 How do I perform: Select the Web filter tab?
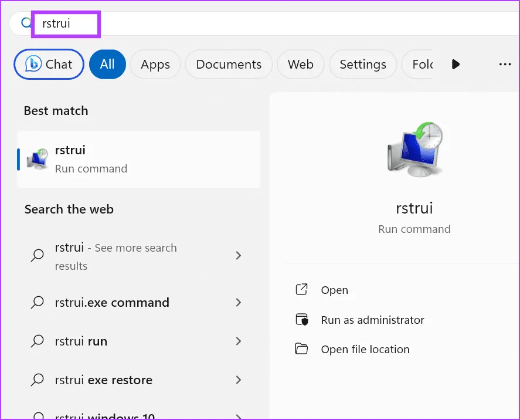tap(300, 65)
